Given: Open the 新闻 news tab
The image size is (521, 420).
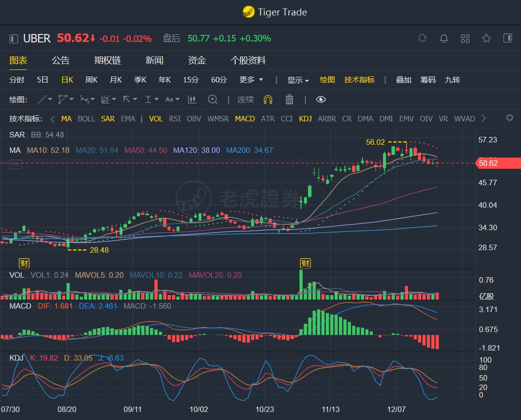Looking at the screenshot, I should pyautogui.click(x=154, y=60).
